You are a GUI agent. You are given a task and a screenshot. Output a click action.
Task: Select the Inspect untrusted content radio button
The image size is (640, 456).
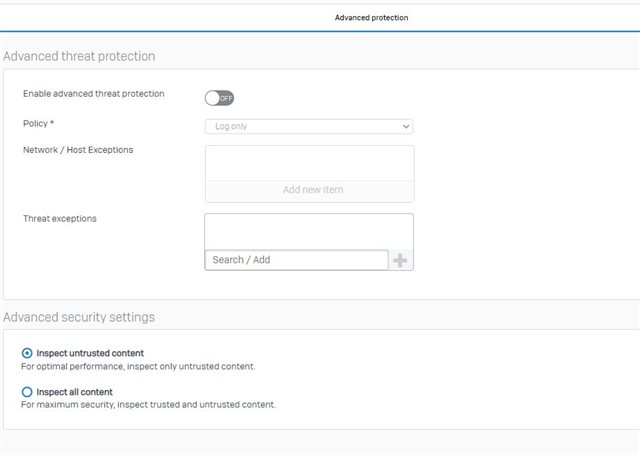27,353
